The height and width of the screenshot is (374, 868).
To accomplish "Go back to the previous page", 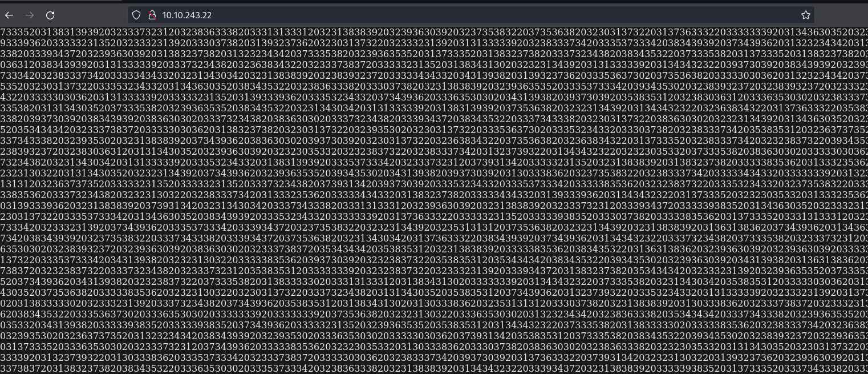I will [9, 15].
